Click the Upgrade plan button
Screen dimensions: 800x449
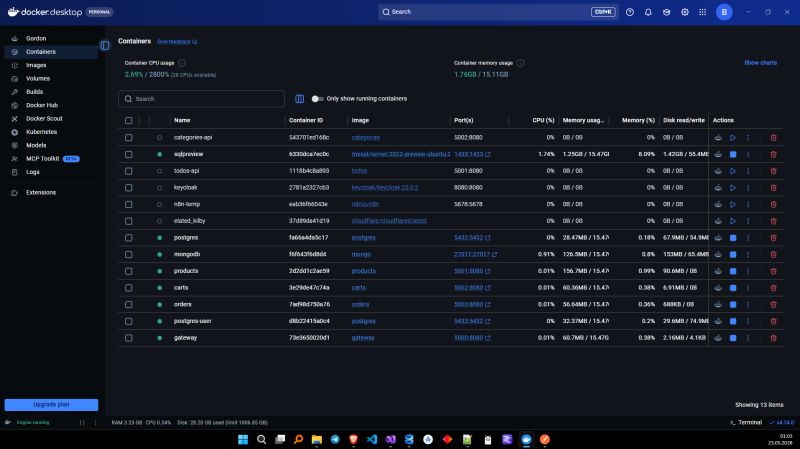pyautogui.click(x=51, y=405)
